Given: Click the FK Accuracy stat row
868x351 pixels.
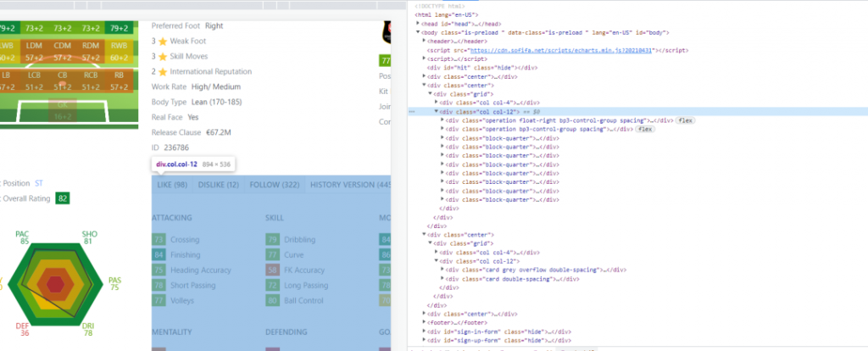Looking at the screenshot, I should pyautogui.click(x=295, y=270).
